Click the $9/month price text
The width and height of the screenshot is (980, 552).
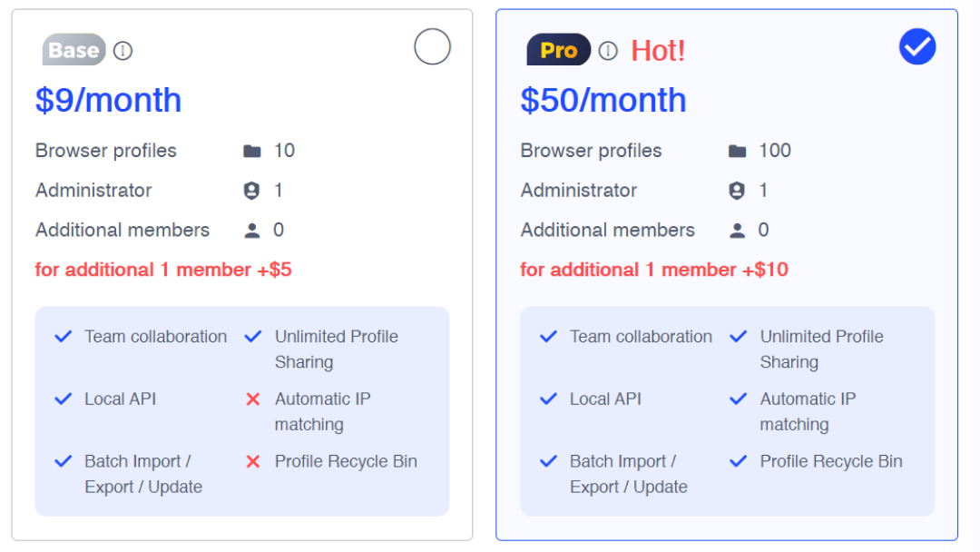pos(108,100)
